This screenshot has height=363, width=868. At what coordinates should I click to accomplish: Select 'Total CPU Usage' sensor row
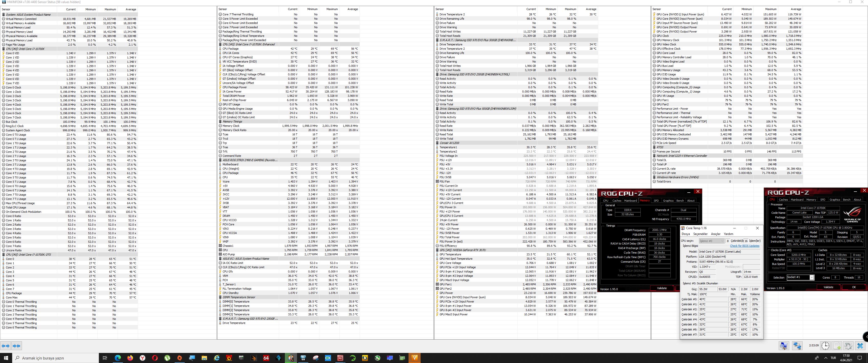[x=69, y=207]
